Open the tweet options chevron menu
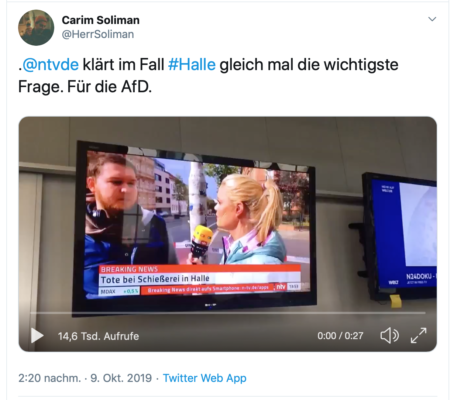The width and height of the screenshot is (457, 400). coord(432,19)
